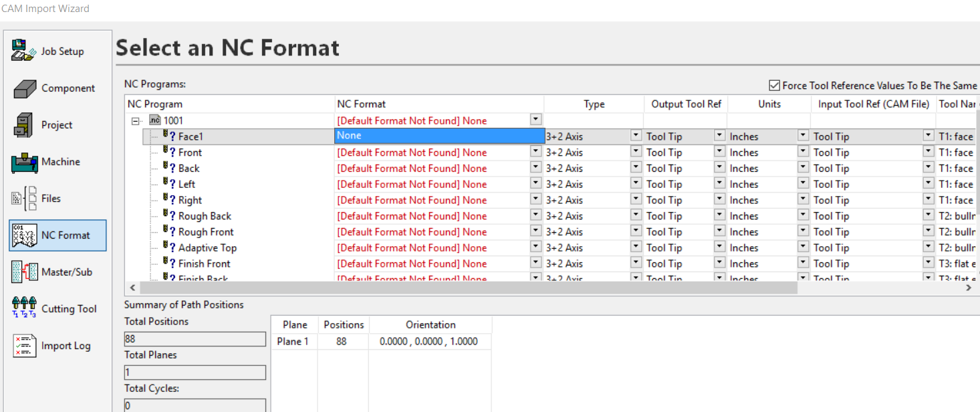The width and height of the screenshot is (980, 412).
Task: Open the Cutting Tool icon
Action: click(24, 309)
